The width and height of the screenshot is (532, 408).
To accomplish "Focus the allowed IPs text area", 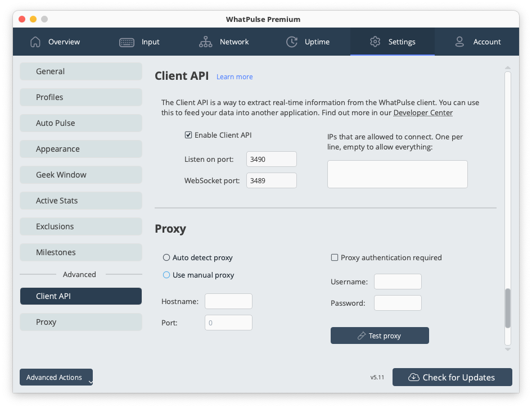I will tap(397, 174).
